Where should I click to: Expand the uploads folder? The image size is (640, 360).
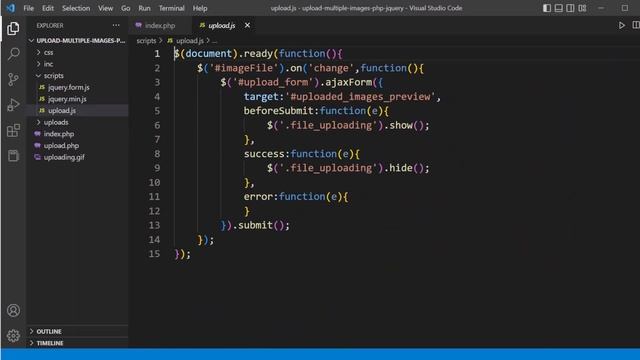[78, 122]
